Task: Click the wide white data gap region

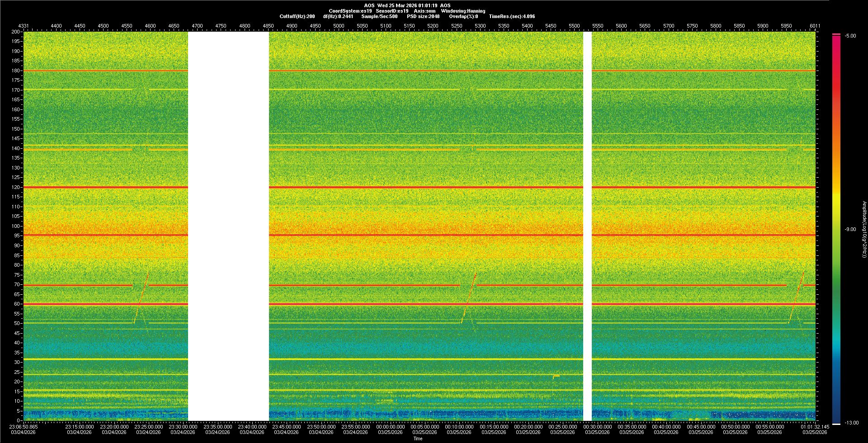Action: point(228,226)
